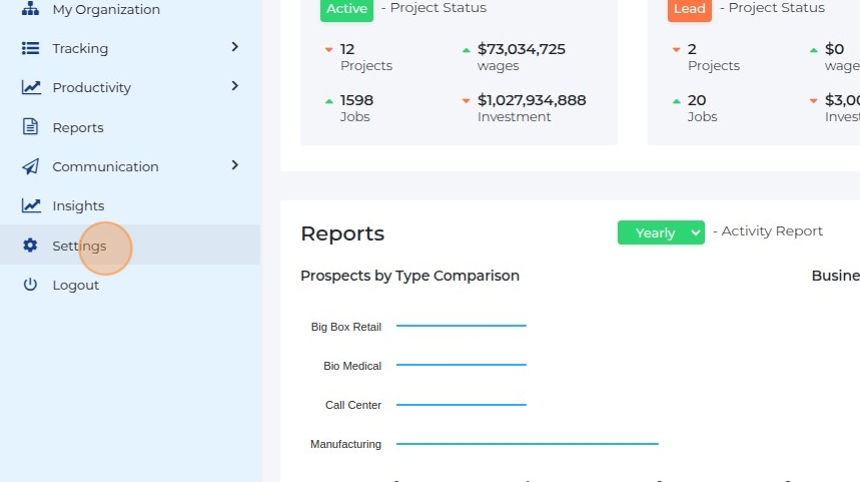
Task: Open the Reports menu item
Action: coord(78,128)
